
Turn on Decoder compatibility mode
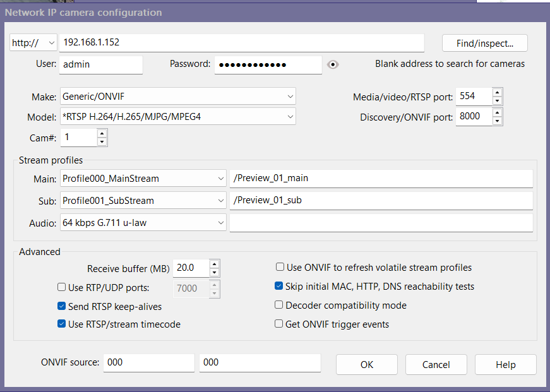point(279,306)
